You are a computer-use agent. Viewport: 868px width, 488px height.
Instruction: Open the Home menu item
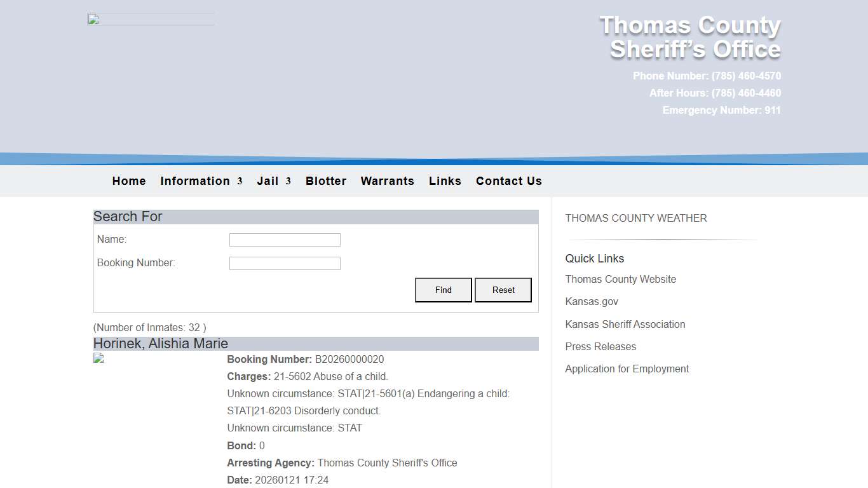128,181
